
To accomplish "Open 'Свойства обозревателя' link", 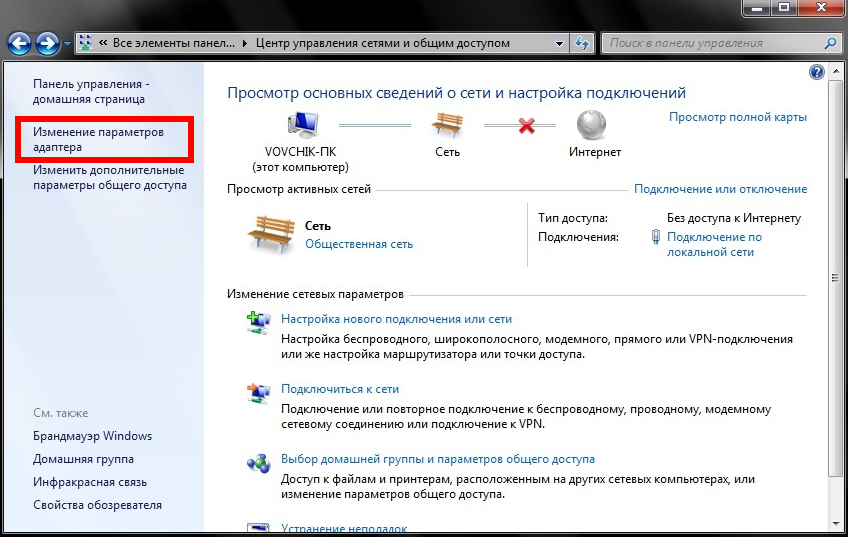I will pyautogui.click(x=97, y=505).
